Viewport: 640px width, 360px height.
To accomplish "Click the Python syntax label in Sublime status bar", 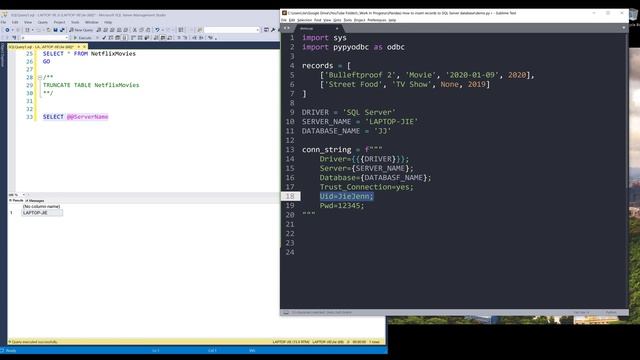I will 611,312.
